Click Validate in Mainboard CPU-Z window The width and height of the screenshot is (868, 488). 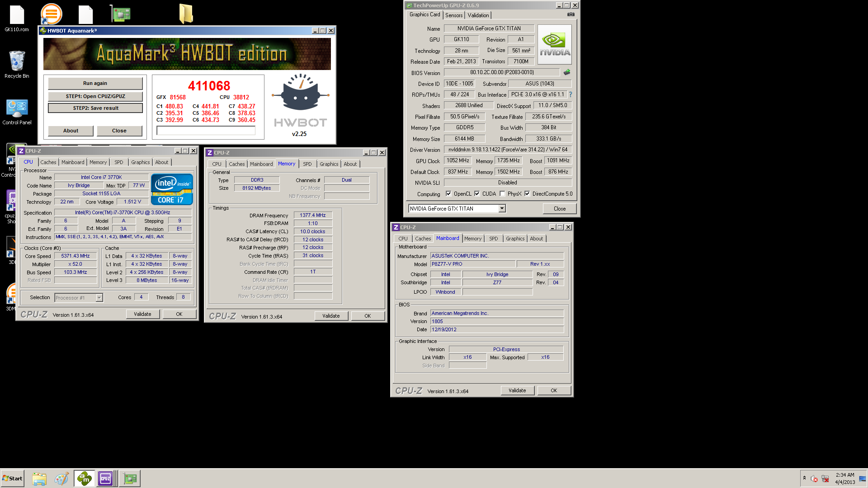(x=517, y=390)
